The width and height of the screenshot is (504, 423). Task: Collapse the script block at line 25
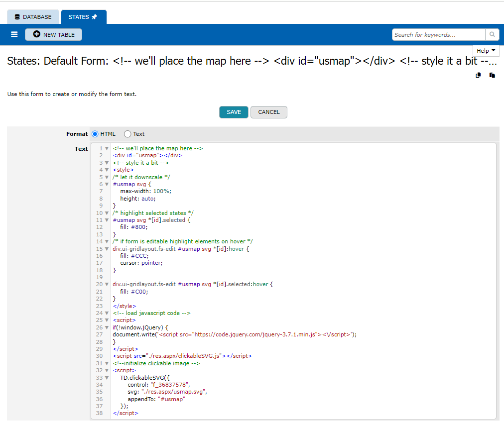107,320
